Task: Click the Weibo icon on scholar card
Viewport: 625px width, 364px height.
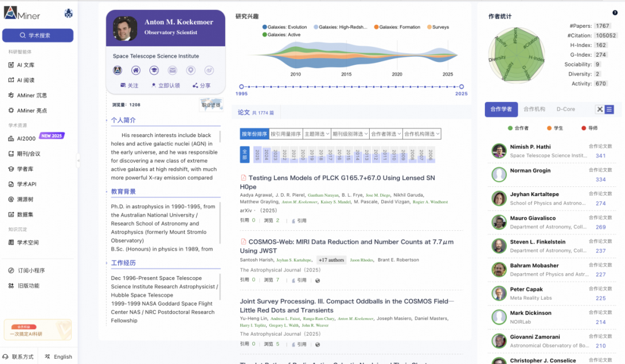Action: [x=209, y=71]
